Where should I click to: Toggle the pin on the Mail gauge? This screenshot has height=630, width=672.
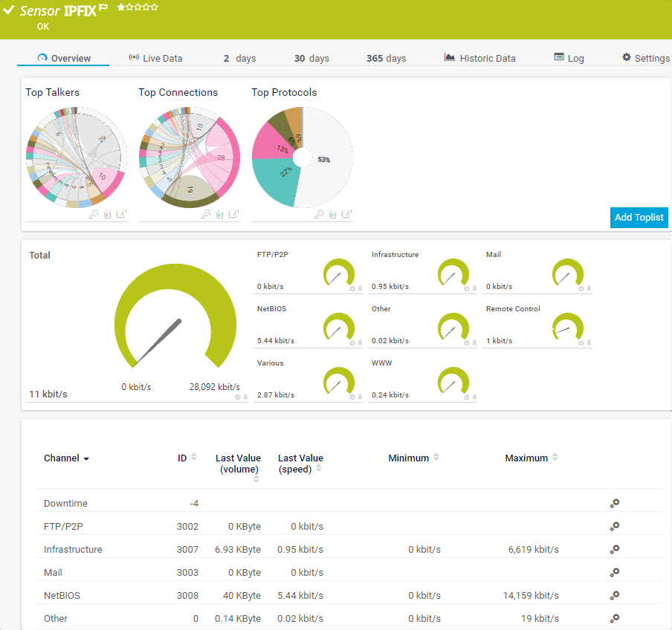(589, 288)
